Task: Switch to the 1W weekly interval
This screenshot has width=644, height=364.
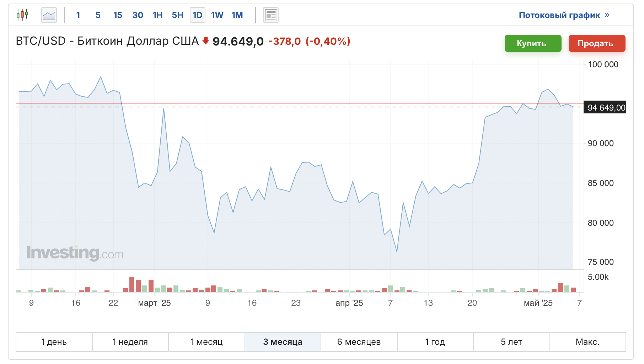Action: [217, 15]
